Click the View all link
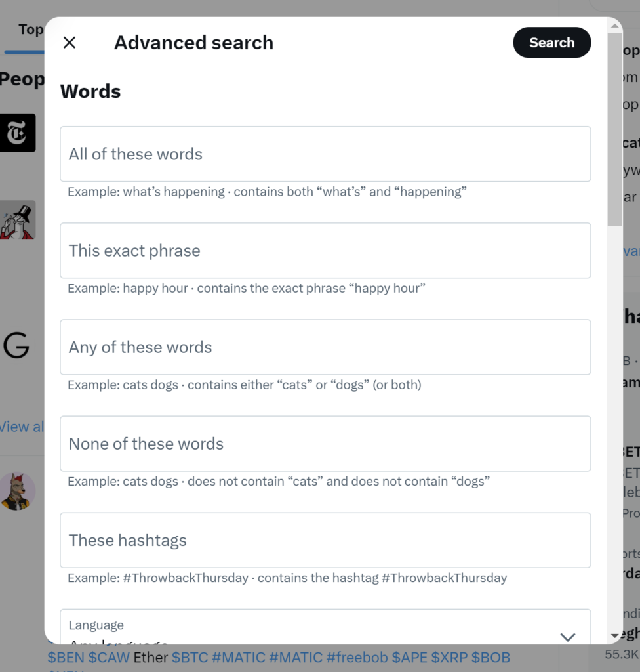 [22, 427]
